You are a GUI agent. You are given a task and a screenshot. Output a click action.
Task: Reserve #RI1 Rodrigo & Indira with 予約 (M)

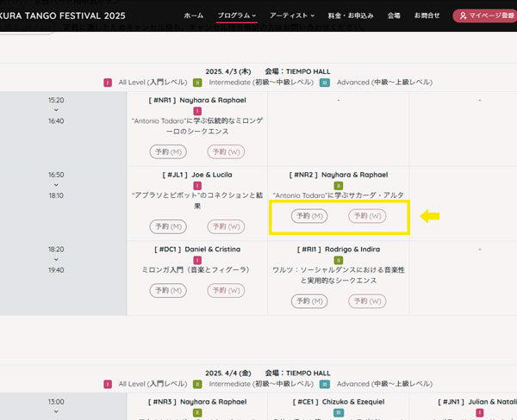click(308, 300)
